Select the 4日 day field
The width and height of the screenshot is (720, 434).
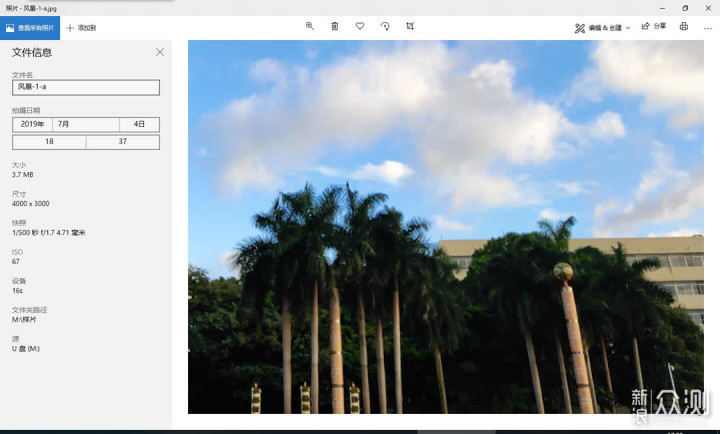(x=139, y=124)
